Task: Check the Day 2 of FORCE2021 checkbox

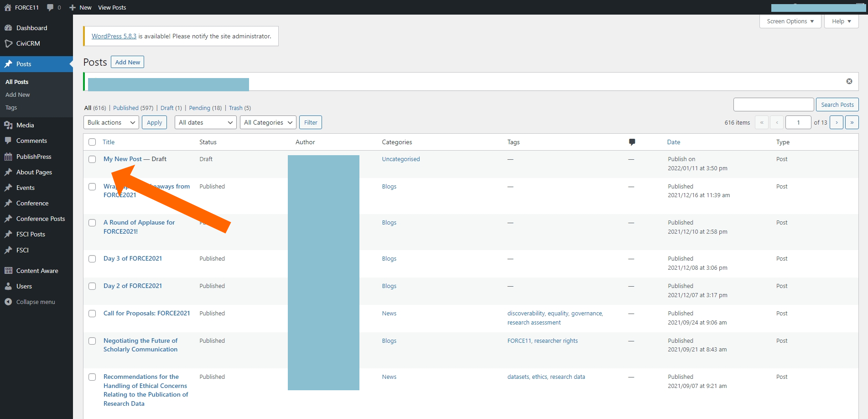Action: 92,286
